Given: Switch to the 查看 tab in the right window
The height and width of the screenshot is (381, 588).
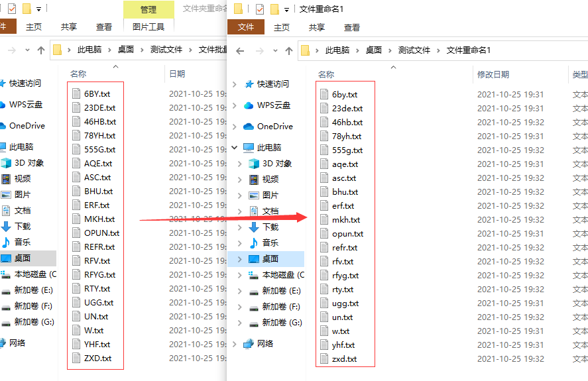Looking at the screenshot, I should click(x=351, y=27).
